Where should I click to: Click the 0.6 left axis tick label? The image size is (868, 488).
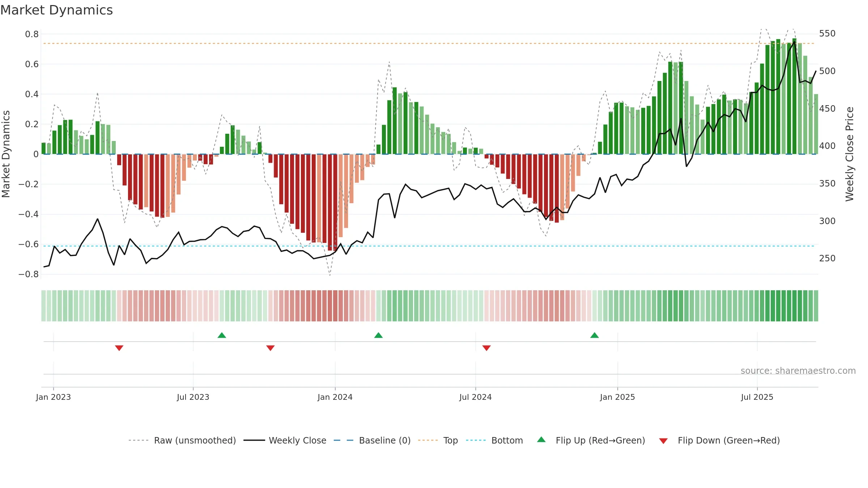click(x=32, y=64)
